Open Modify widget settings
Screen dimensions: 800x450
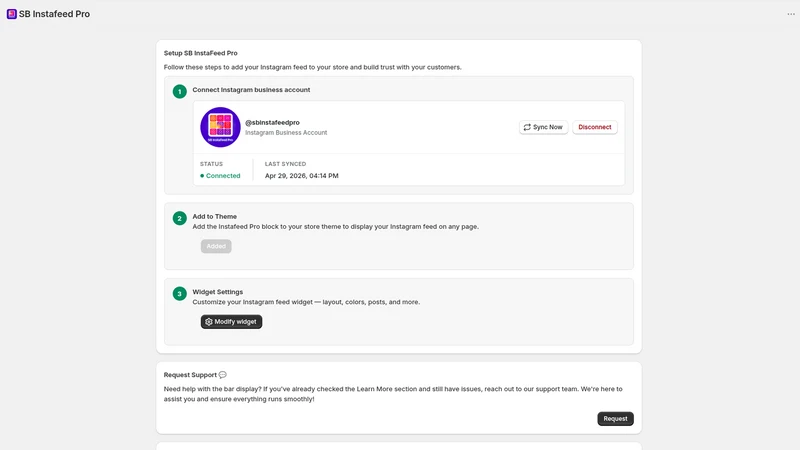231,321
